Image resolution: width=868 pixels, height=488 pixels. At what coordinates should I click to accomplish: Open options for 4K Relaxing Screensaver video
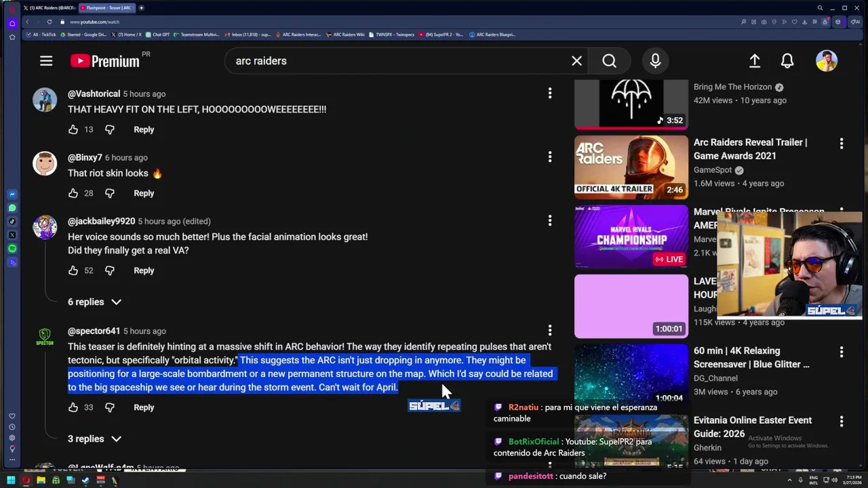click(842, 352)
